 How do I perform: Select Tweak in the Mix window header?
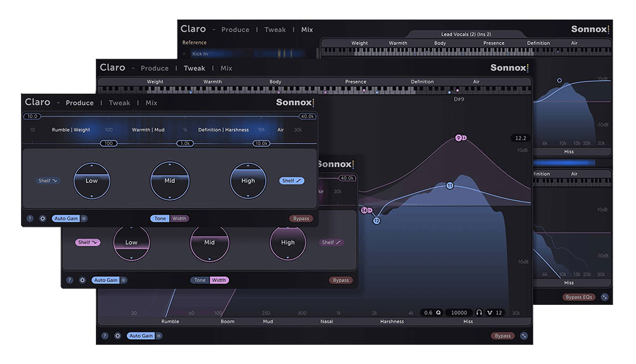point(275,30)
